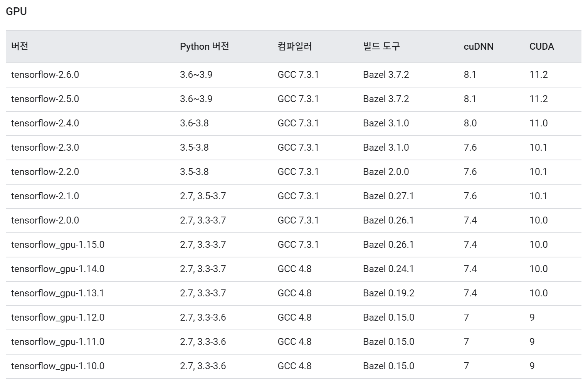Select the tensorflow-2.1.0 version cell
This screenshot has height=380, width=588.
click(45, 196)
